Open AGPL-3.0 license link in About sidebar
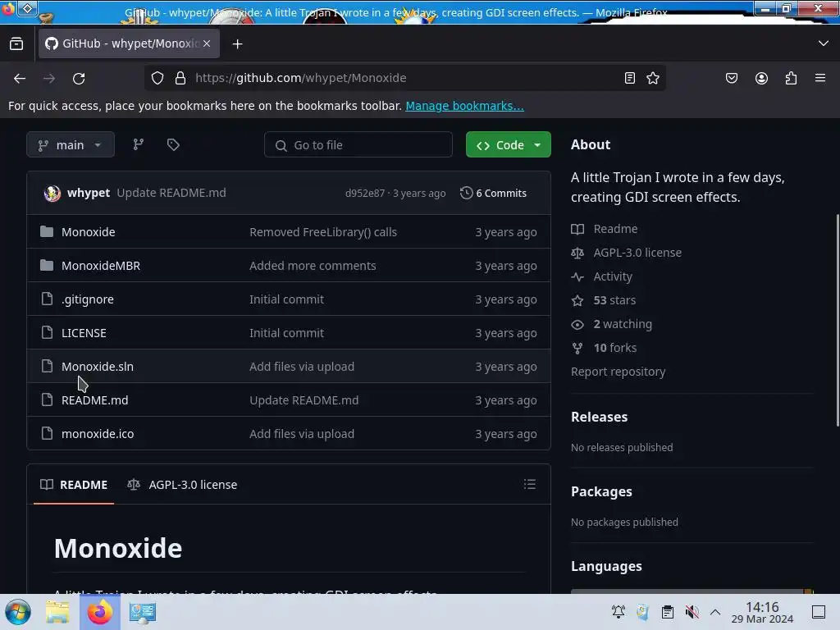The image size is (840, 630). pyautogui.click(x=626, y=253)
